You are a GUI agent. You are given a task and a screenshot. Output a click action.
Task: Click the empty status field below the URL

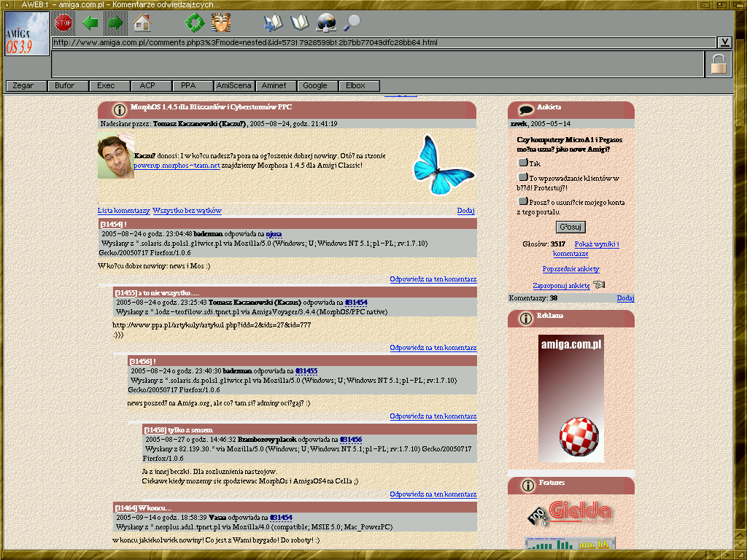(378, 64)
